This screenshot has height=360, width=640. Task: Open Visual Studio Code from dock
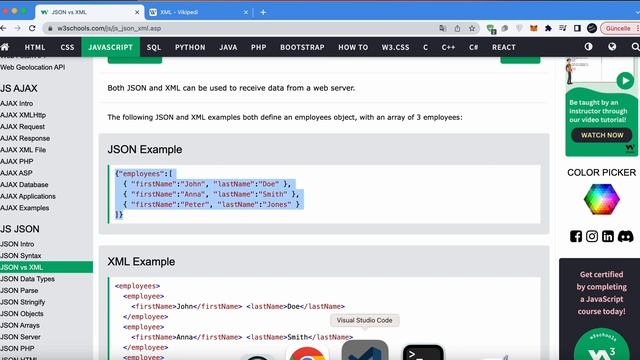click(365, 351)
